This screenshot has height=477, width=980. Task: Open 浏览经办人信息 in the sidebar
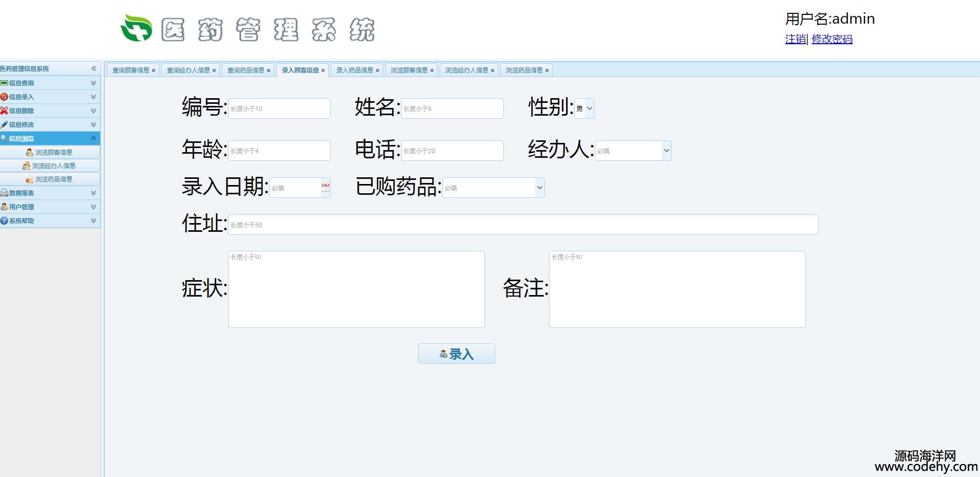pyautogui.click(x=53, y=166)
